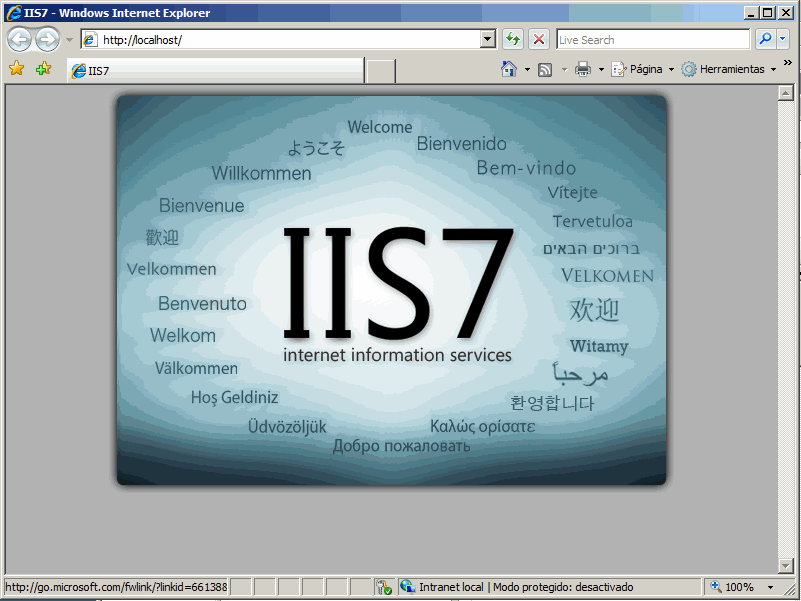Click the Intranet local zone status entry

point(550,587)
